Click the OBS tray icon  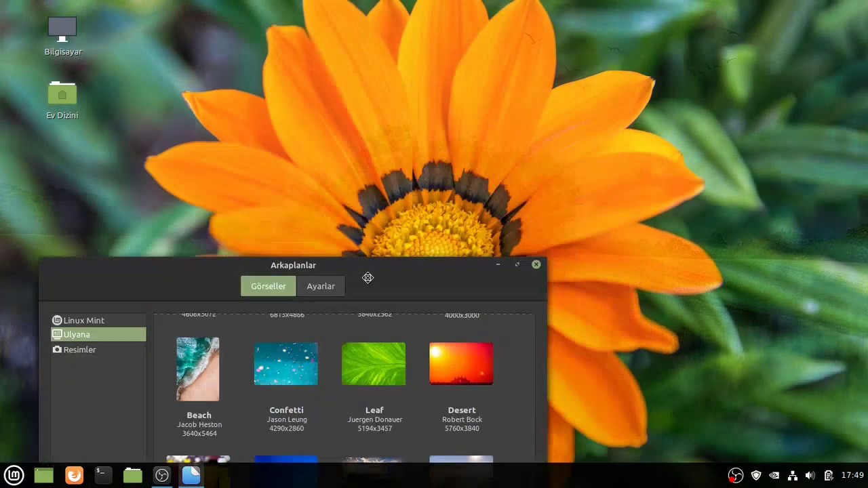736,475
